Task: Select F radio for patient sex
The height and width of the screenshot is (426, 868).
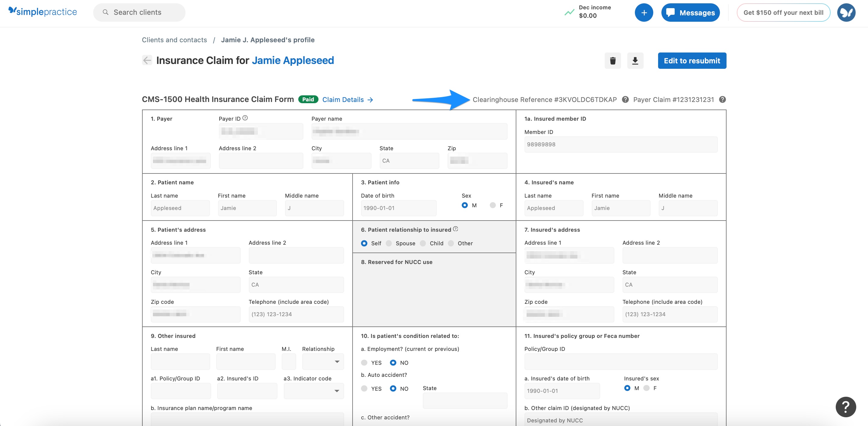Action: click(x=493, y=205)
